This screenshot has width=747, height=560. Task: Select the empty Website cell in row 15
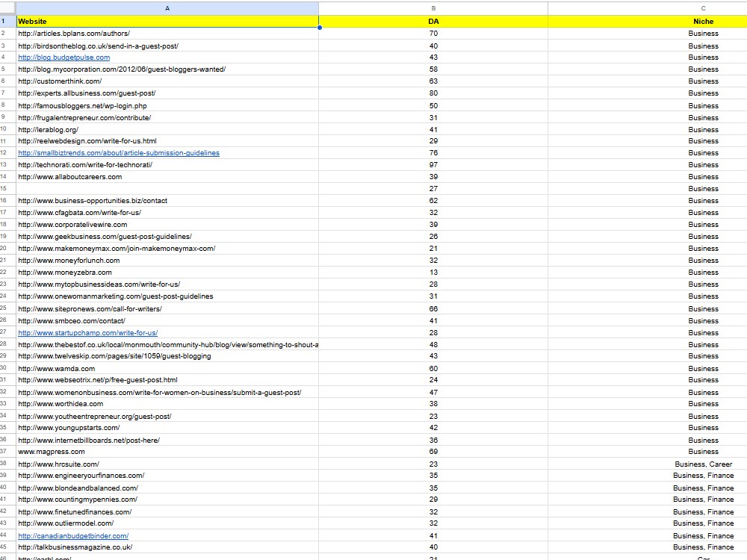click(x=167, y=189)
